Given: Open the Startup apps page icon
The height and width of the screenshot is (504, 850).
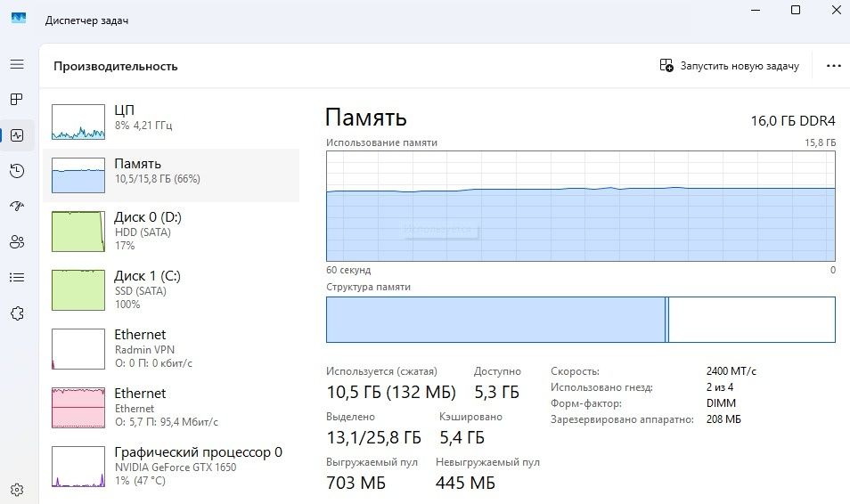Looking at the screenshot, I should coord(17,206).
